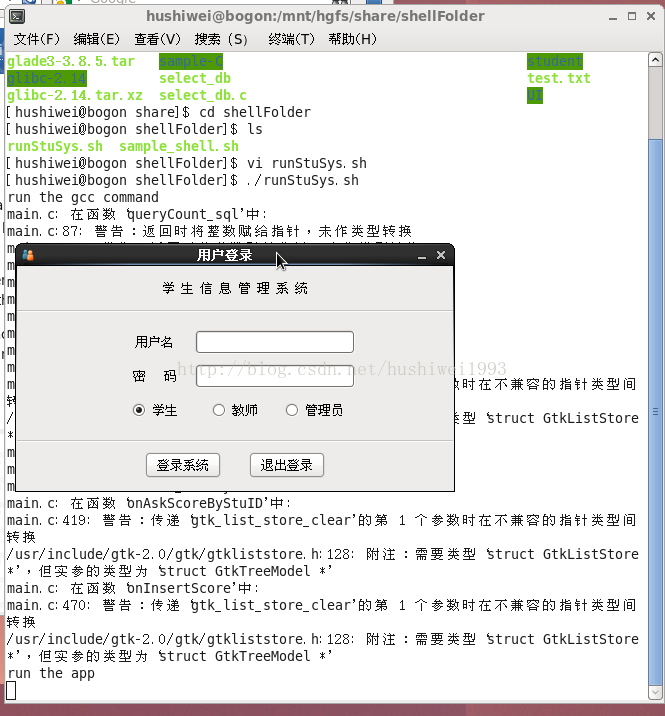This screenshot has width=665, height=716.
Task: Click the 'cd shellFolder' command line
Action: 158,112
